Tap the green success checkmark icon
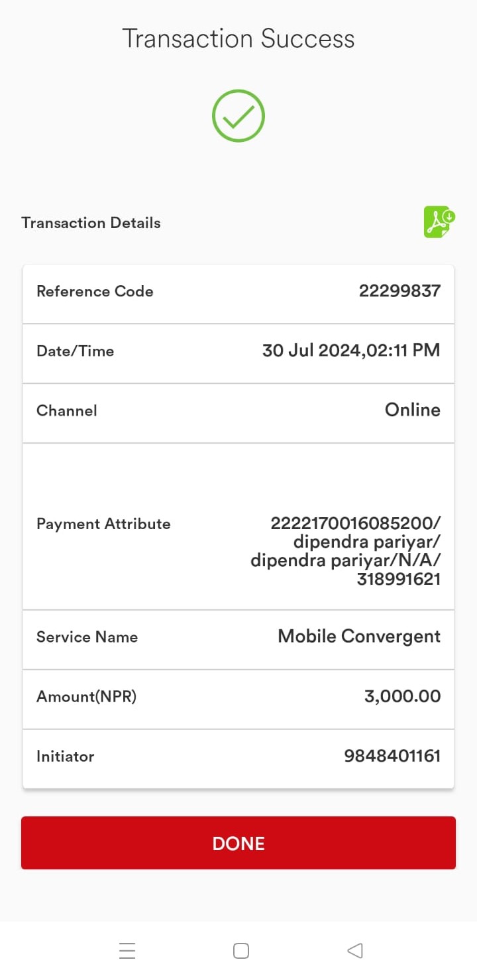This screenshot has height=980, width=477. pyautogui.click(x=238, y=116)
